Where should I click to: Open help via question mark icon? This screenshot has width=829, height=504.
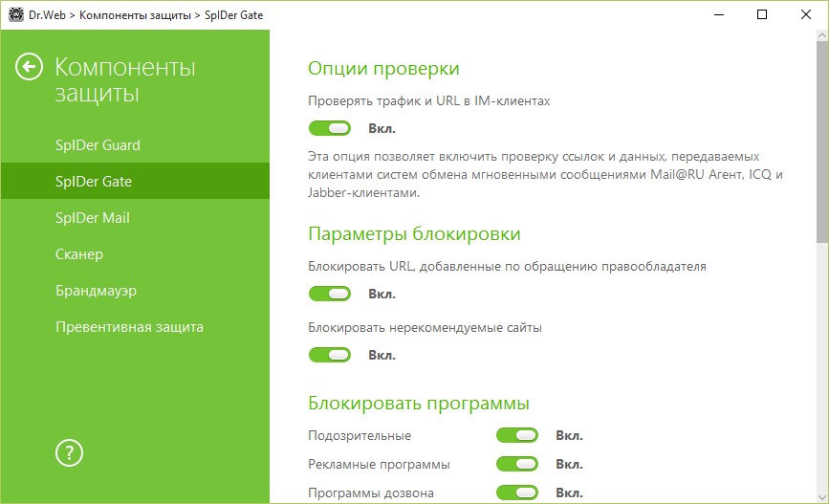point(69,453)
